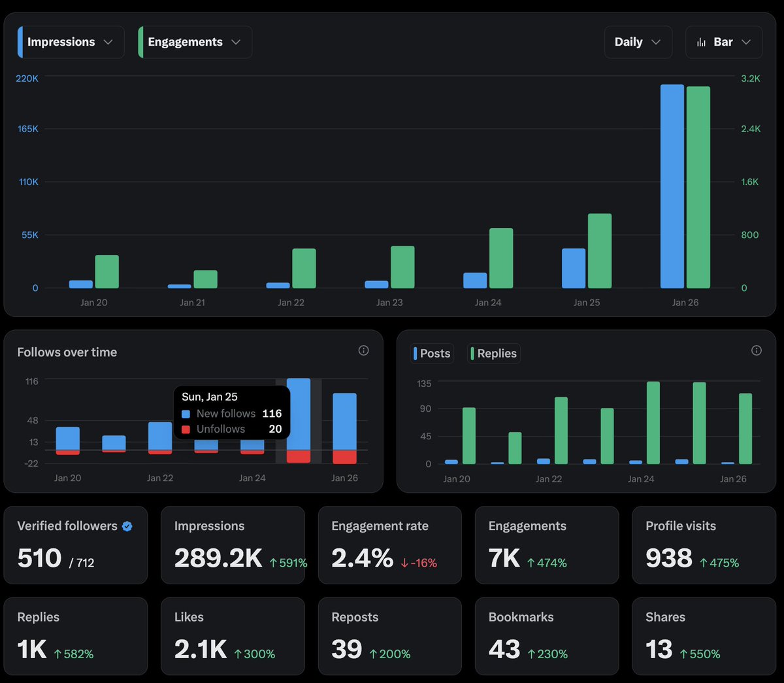Select the Jan 26 replies green bar
Screen dimensions: 784x683
click(x=745, y=429)
